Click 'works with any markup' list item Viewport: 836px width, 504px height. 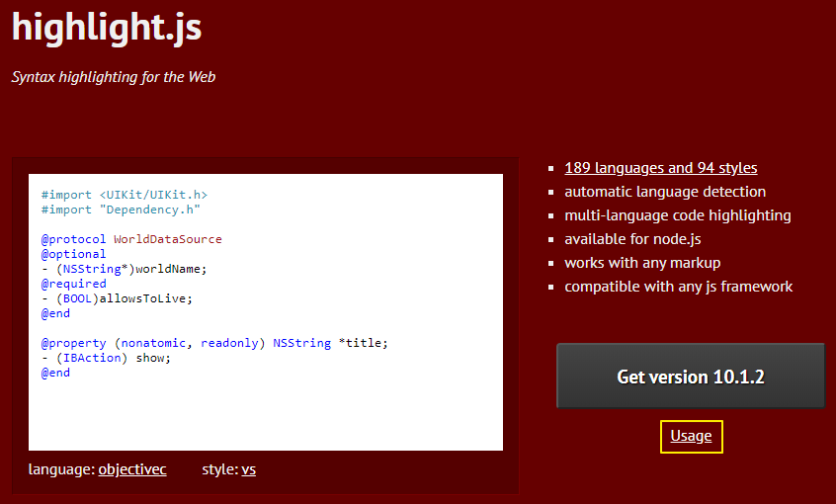[642, 263]
